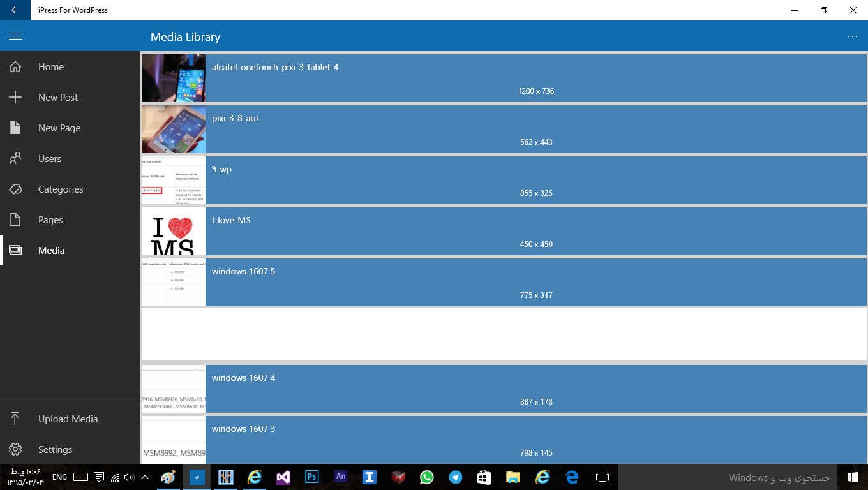The width and height of the screenshot is (868, 490).
Task: Click the 855 x 325 dimensions text
Action: click(536, 193)
